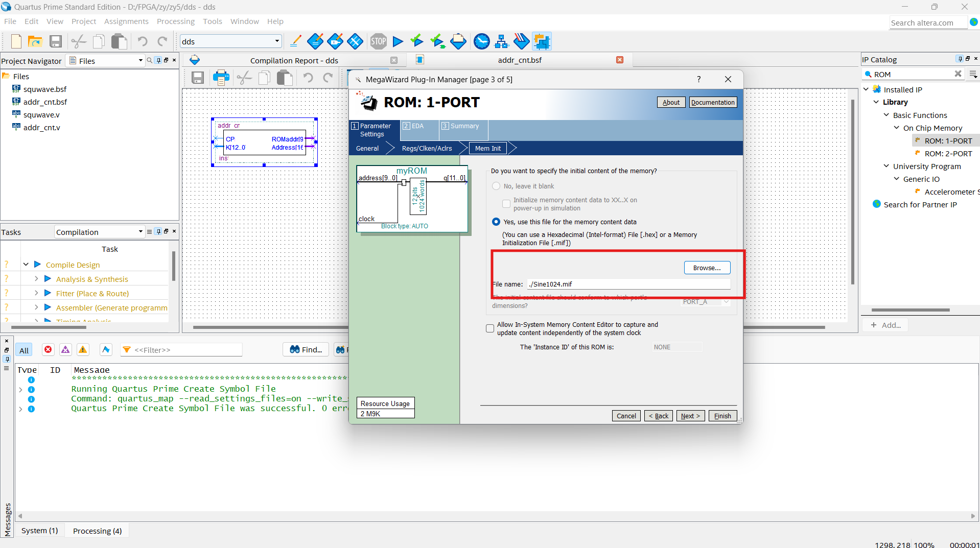980x548 pixels.
Task: Clear the IP Catalog search field
Action: [958, 74]
